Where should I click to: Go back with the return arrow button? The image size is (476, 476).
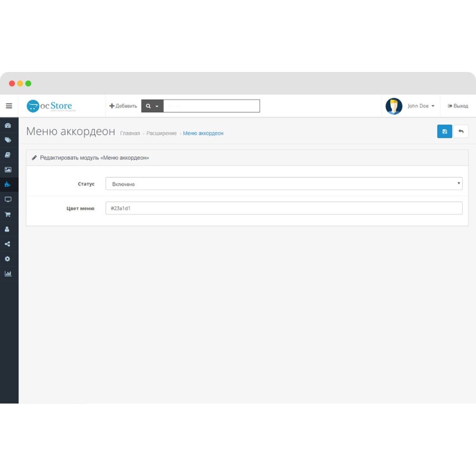click(461, 131)
